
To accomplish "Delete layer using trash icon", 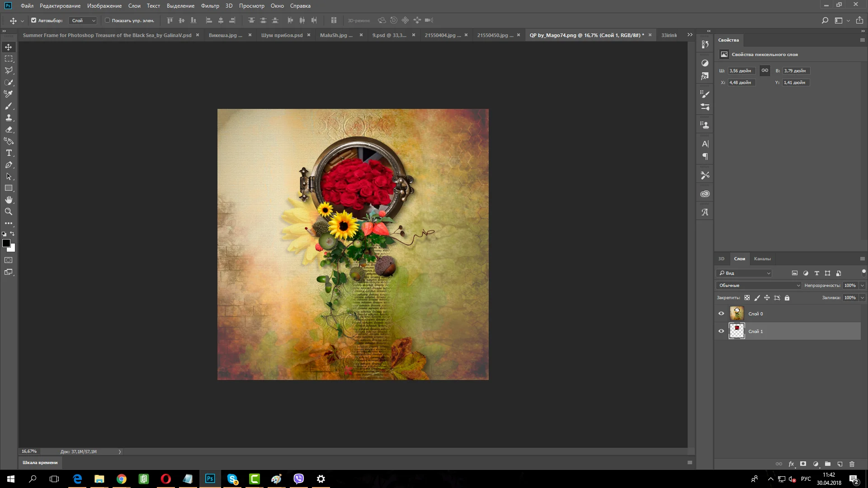I will (852, 464).
